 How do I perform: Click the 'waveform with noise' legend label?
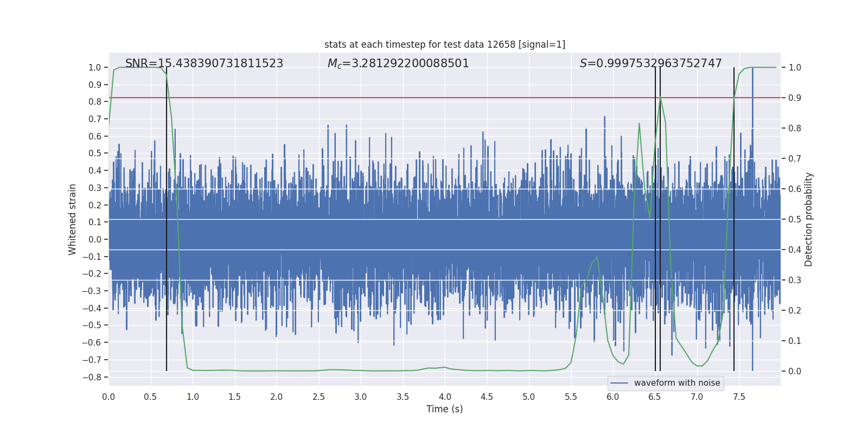coord(676,383)
